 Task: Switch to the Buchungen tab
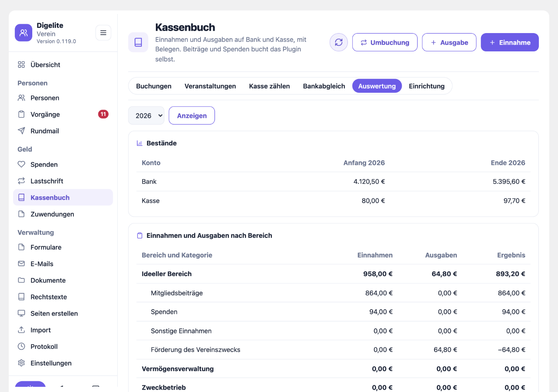tap(154, 86)
